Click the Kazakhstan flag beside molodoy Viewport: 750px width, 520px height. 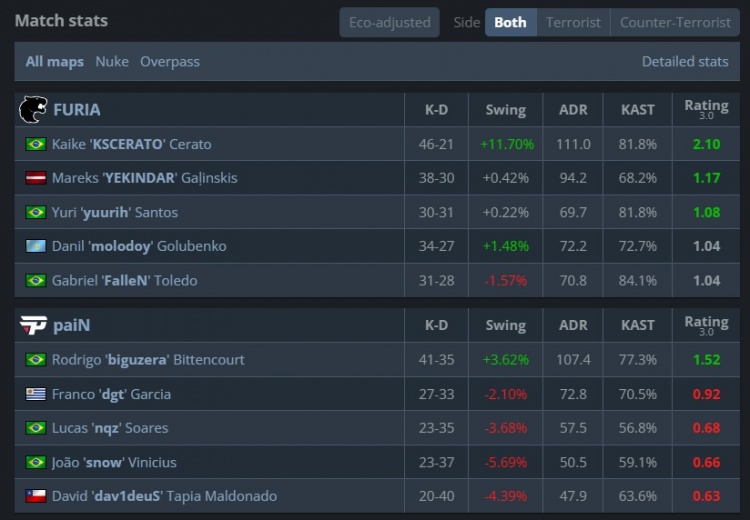pyautogui.click(x=36, y=246)
